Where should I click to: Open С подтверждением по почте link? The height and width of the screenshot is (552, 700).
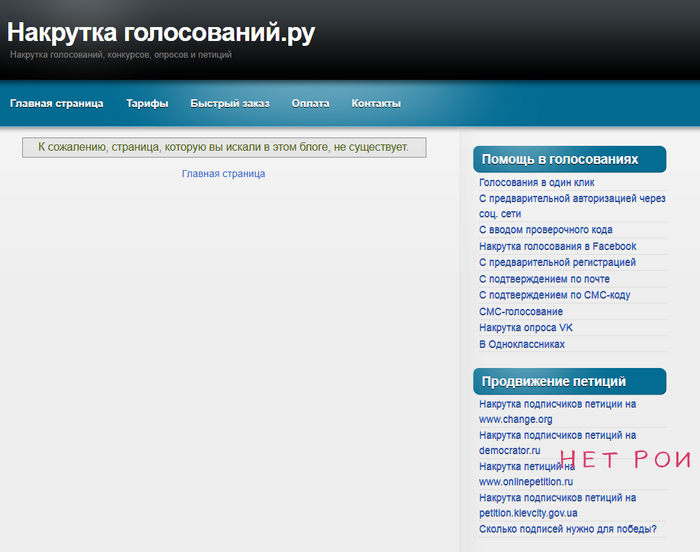544,279
